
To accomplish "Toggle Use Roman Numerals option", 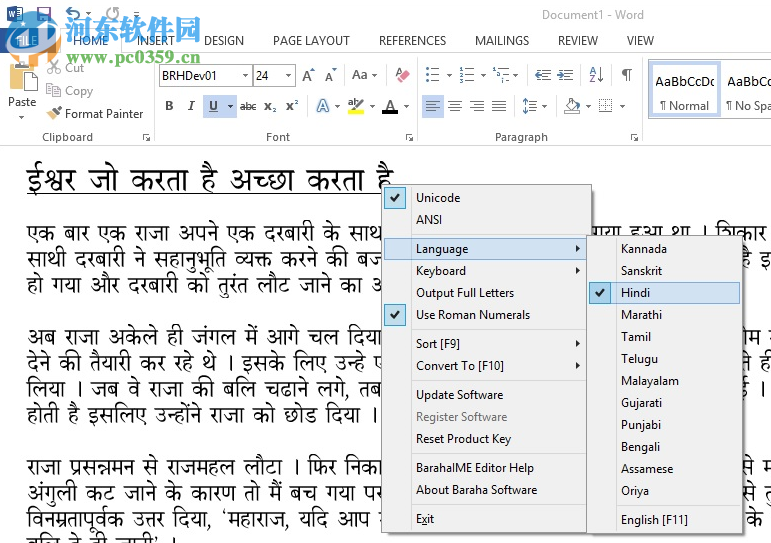I will (x=473, y=315).
